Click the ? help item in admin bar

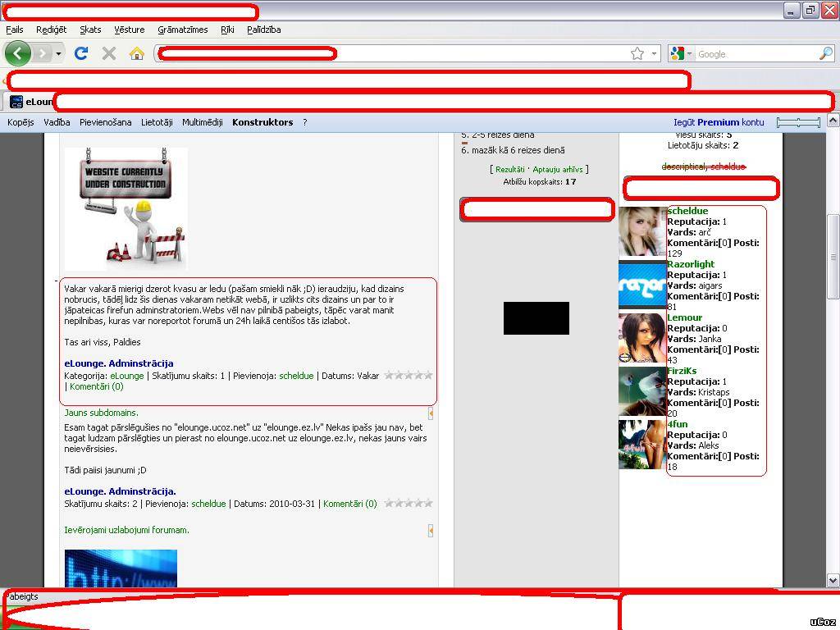pyautogui.click(x=305, y=122)
